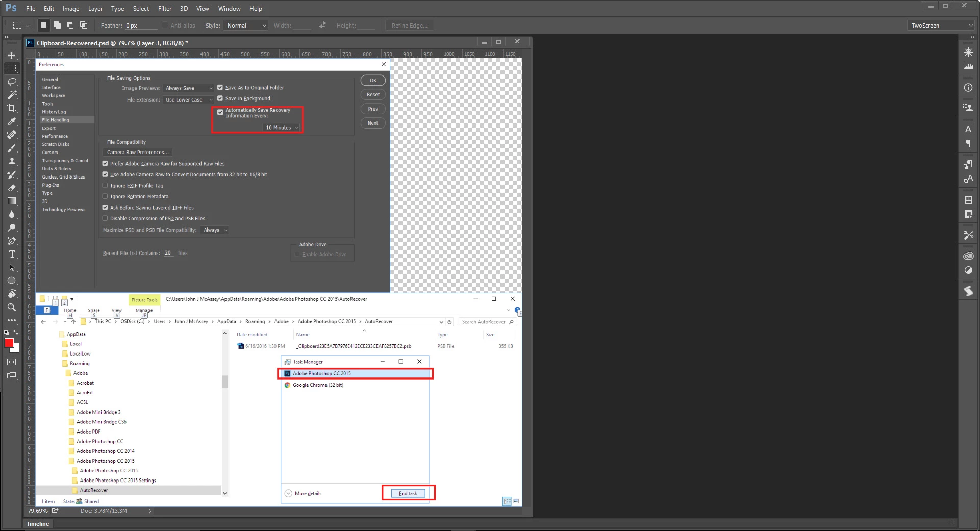Select the Zoom tool
Viewport: 980px width, 531px height.
click(x=12, y=307)
